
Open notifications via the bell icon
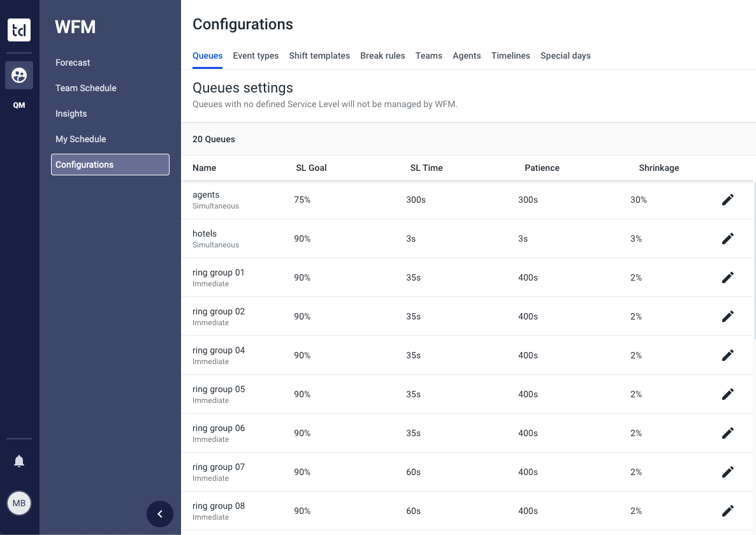tap(18, 461)
